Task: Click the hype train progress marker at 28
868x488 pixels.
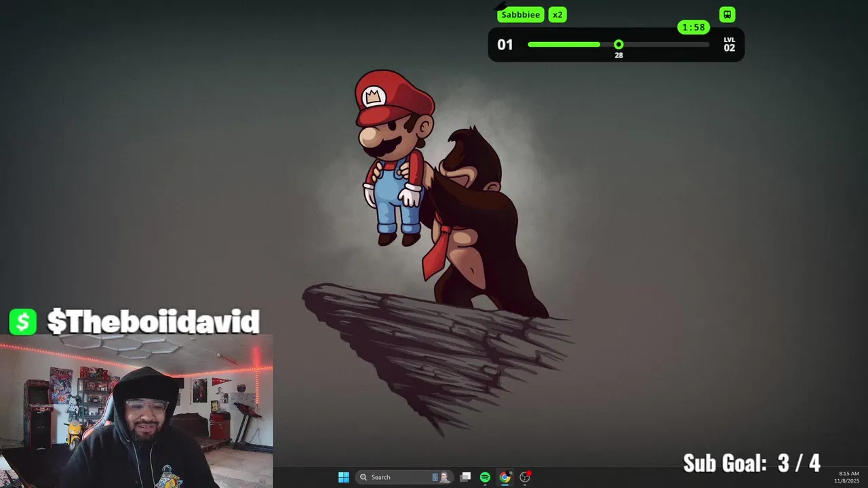Action: [618, 45]
